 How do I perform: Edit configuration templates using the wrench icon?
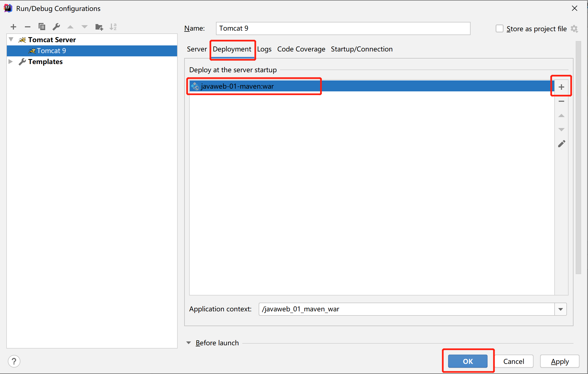coord(56,27)
